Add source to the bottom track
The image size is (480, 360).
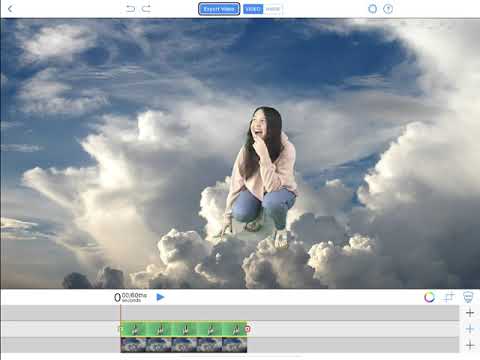tap(470, 345)
